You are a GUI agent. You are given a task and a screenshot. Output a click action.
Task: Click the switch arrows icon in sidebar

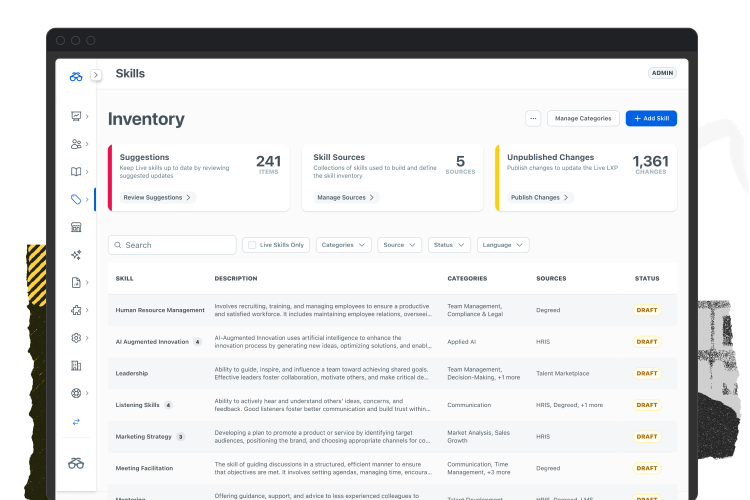pos(76,422)
